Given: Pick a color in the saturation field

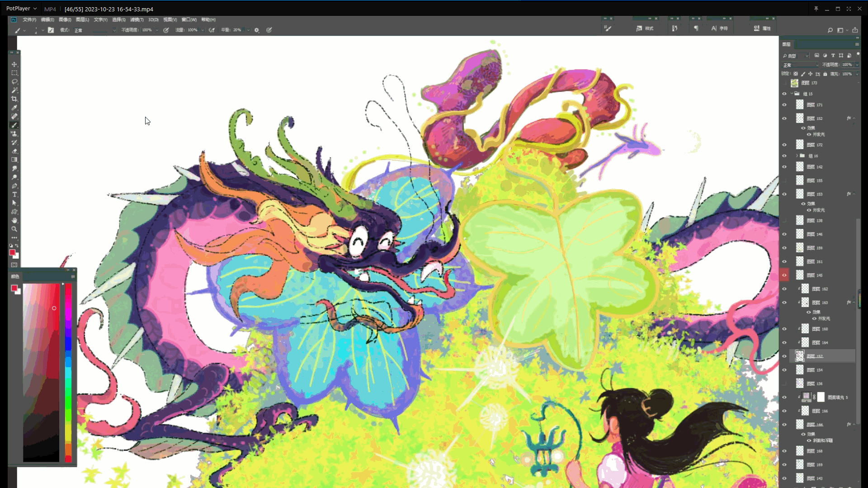Looking at the screenshot, I should tap(41, 373).
